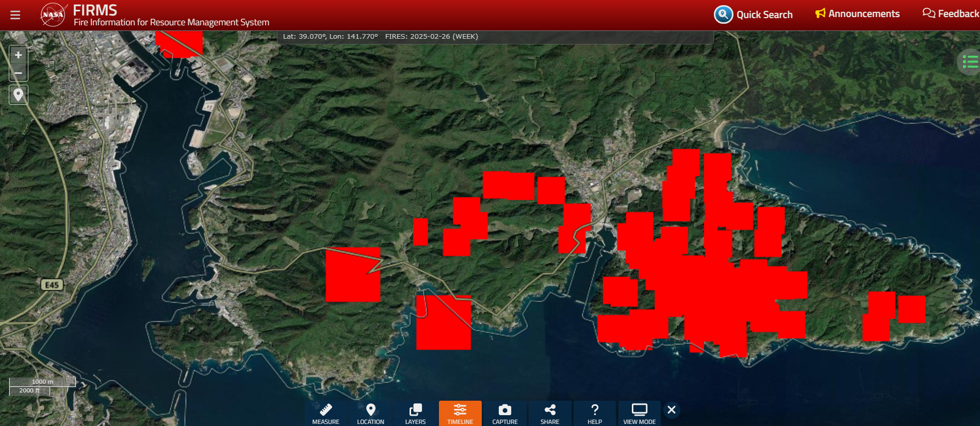Open the Layers panel
Image resolution: width=980 pixels, height=426 pixels.
coord(415,414)
